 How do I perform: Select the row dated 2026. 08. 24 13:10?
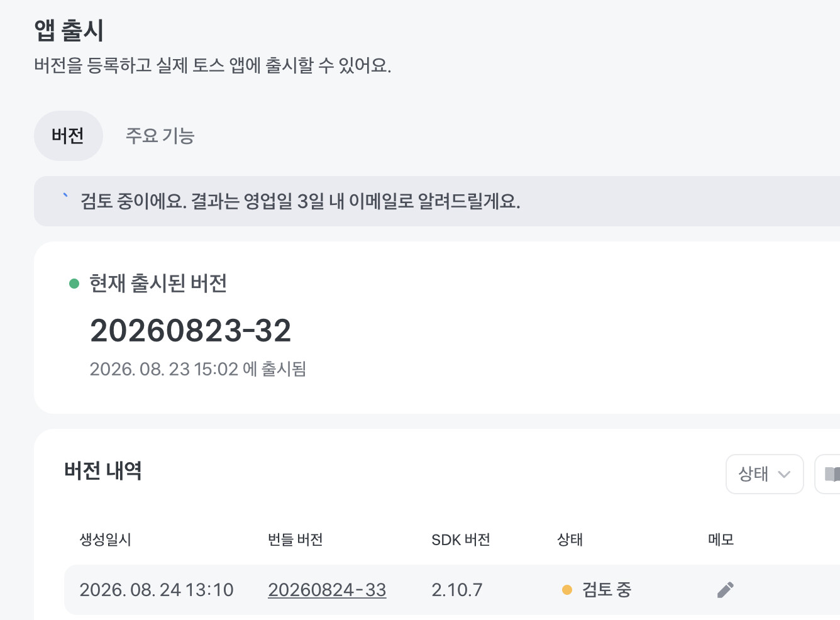pos(452,590)
